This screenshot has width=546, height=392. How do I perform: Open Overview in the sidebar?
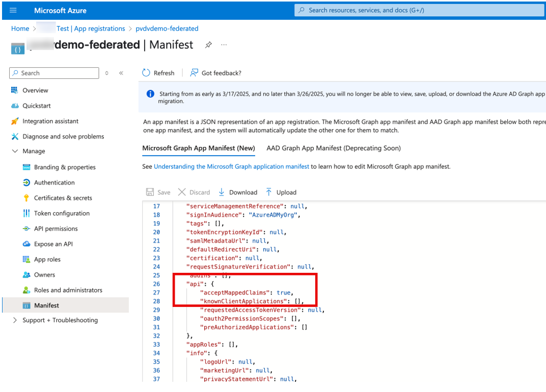coord(35,91)
